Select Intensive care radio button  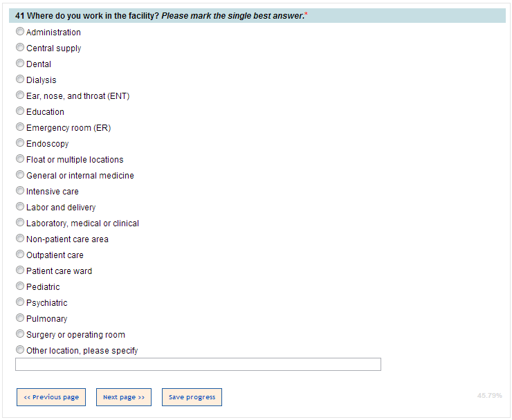pos(20,191)
